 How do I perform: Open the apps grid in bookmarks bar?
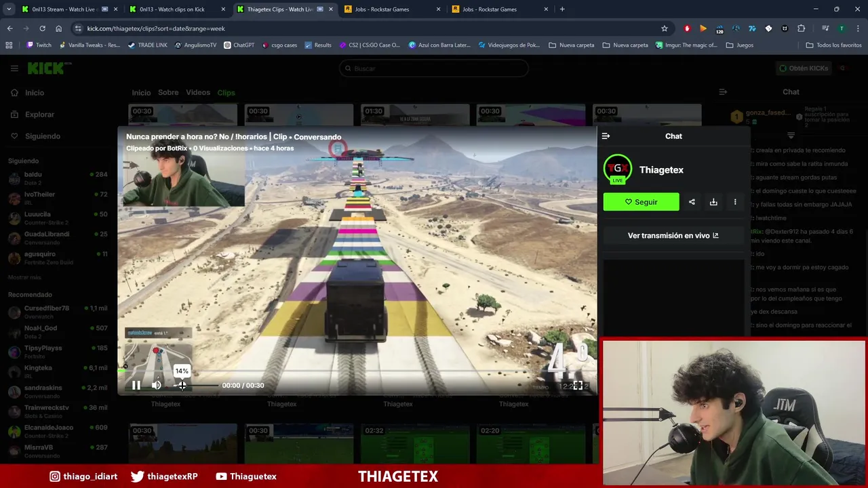pos(9,45)
